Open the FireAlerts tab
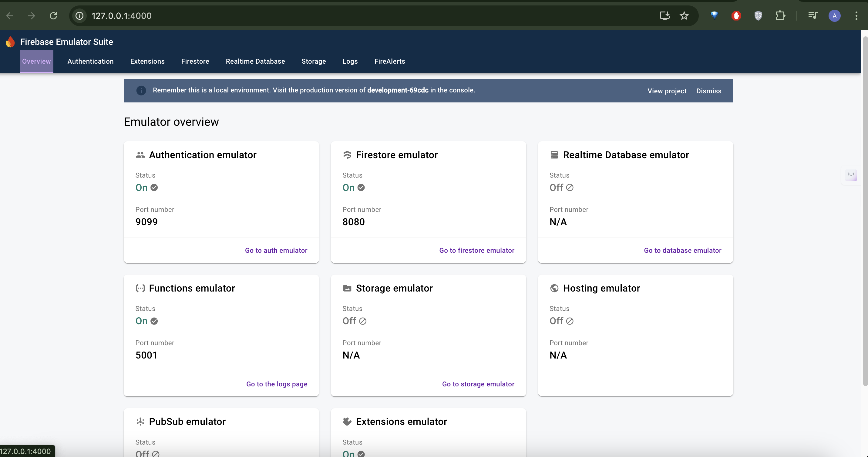Screen dimensions: 868x457 [390, 61]
